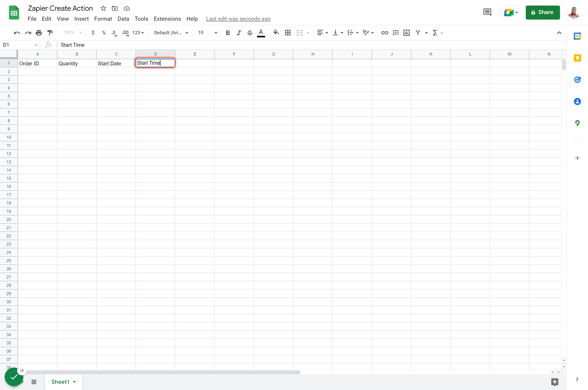Open the File menu

tap(32, 19)
